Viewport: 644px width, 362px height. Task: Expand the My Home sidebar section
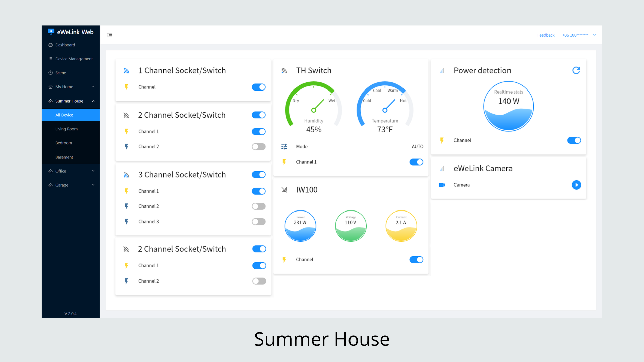pos(71,87)
